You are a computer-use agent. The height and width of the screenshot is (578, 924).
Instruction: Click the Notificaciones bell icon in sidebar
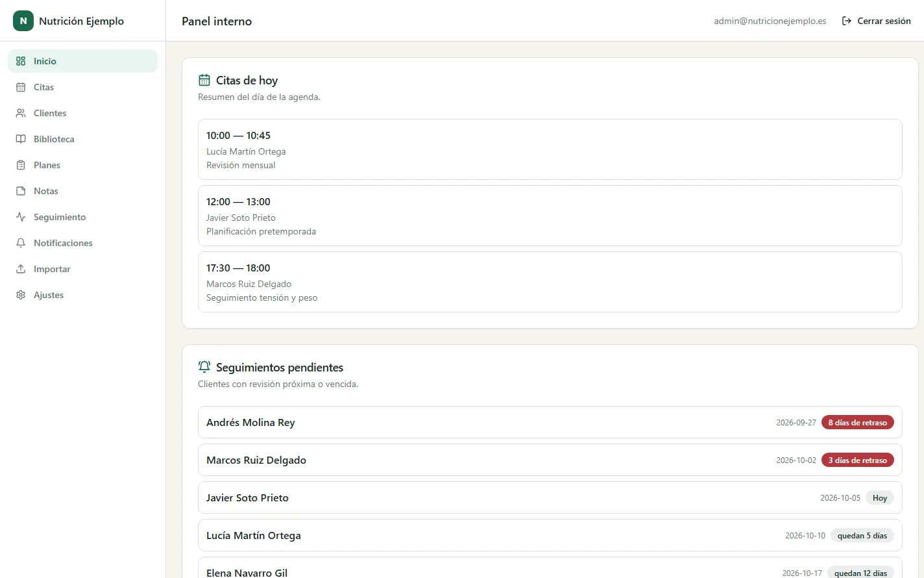pyautogui.click(x=21, y=243)
